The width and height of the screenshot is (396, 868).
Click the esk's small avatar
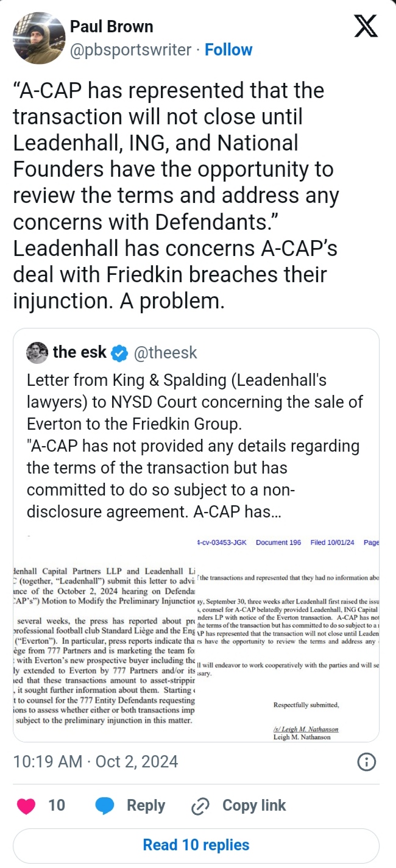click(x=37, y=352)
